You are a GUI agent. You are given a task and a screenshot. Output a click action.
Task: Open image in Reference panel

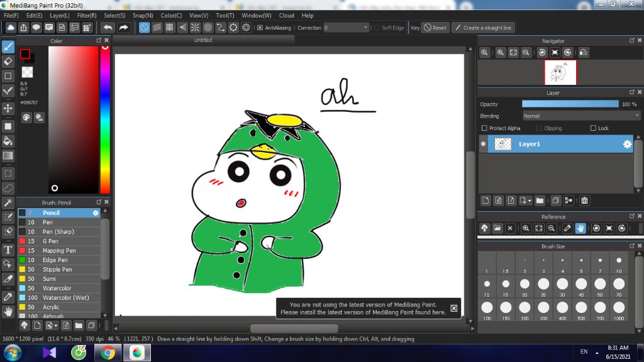point(497,228)
